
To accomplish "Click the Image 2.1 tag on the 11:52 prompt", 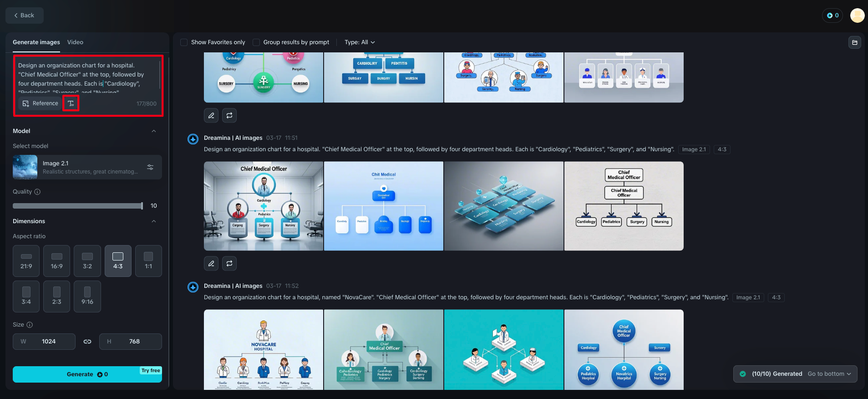I will click(748, 297).
